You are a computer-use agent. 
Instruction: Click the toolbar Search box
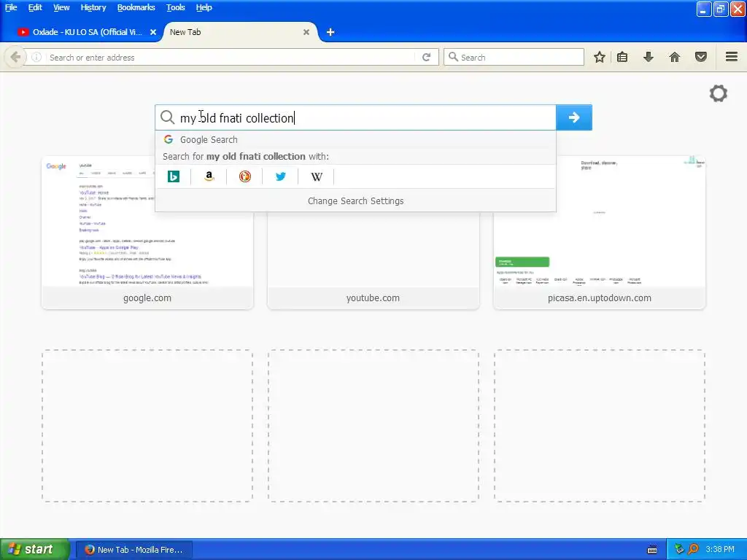point(514,57)
